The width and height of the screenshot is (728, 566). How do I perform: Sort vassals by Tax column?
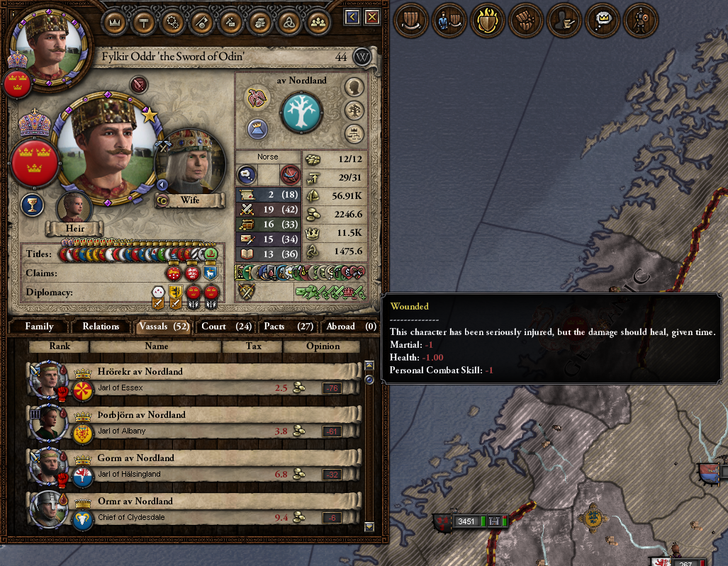coord(253,346)
